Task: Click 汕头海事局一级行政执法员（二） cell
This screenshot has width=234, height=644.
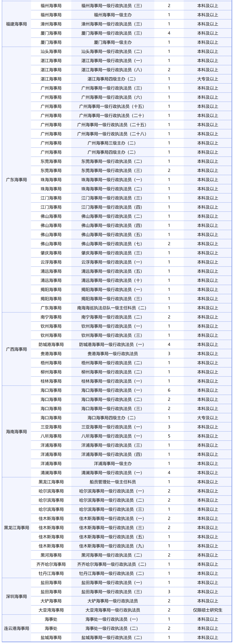Action: pyautogui.click(x=113, y=51)
